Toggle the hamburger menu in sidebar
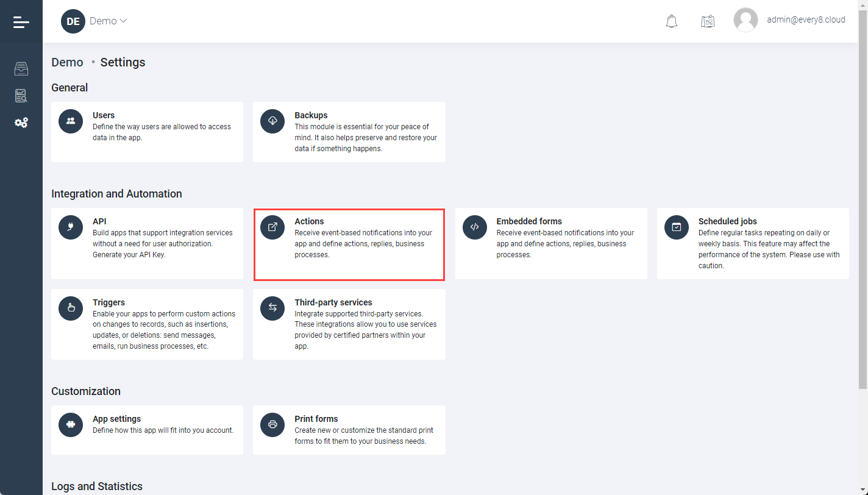Screen dimensions: 868x495 (21, 23)
